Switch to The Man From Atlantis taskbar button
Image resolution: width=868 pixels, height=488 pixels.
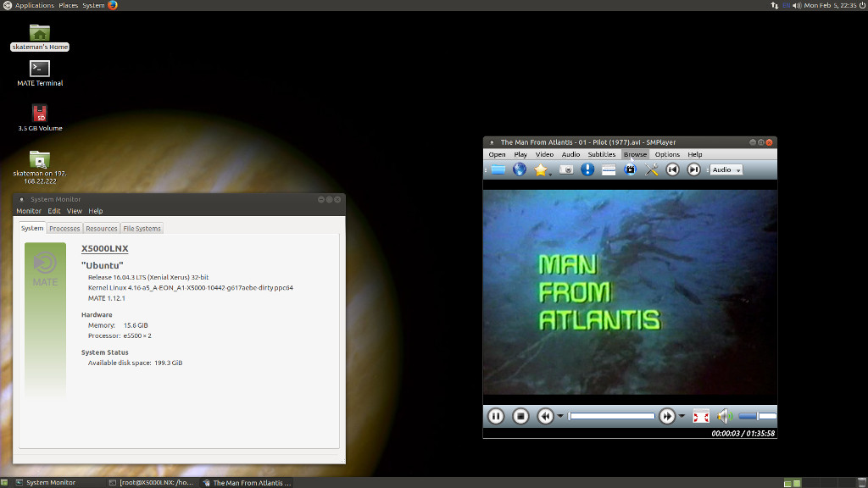247,482
